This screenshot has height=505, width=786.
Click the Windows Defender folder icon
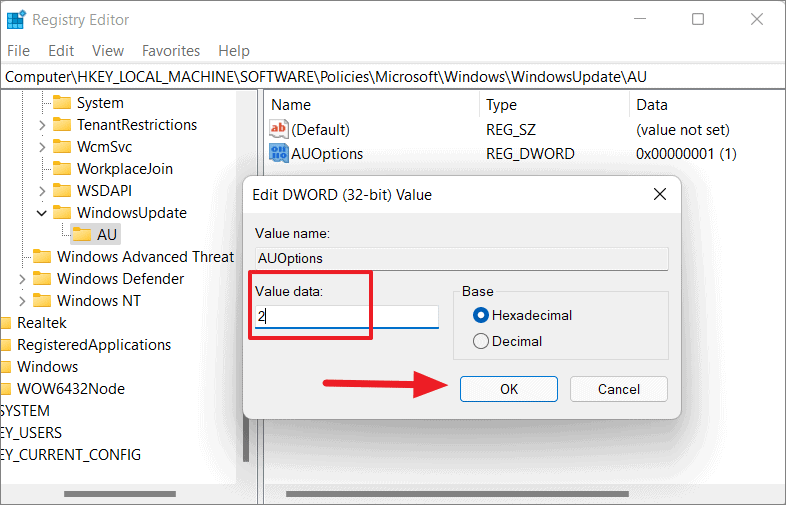click(42, 278)
